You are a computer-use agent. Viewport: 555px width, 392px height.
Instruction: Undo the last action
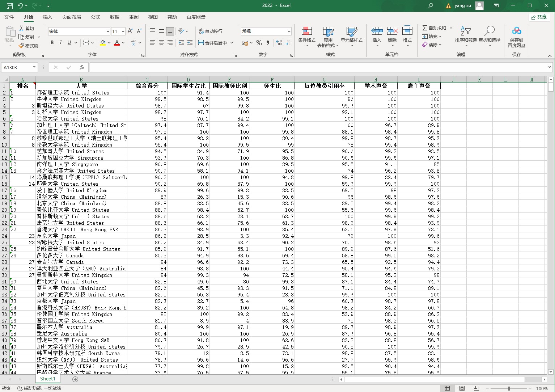click(20, 5)
